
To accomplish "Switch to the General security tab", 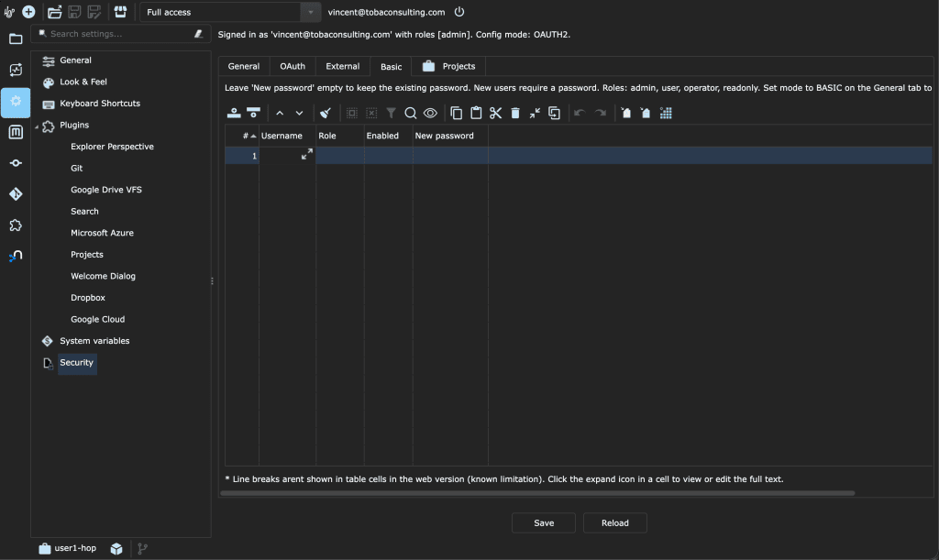I will (244, 66).
